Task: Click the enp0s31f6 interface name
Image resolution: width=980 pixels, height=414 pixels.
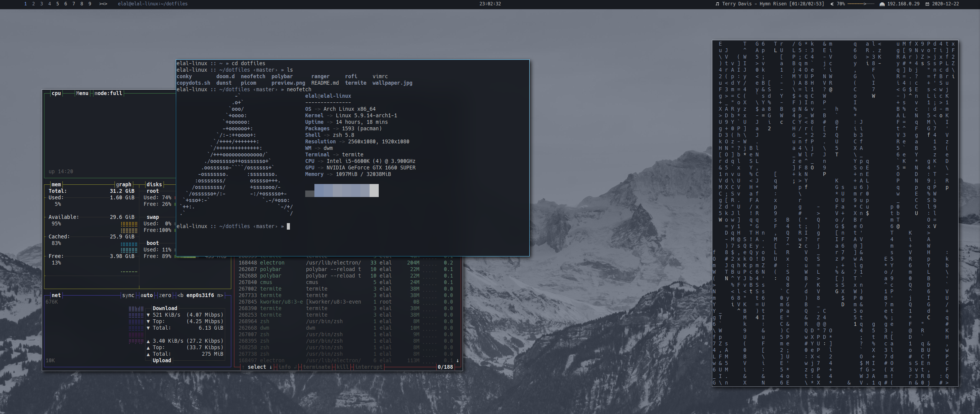Action: click(x=200, y=295)
